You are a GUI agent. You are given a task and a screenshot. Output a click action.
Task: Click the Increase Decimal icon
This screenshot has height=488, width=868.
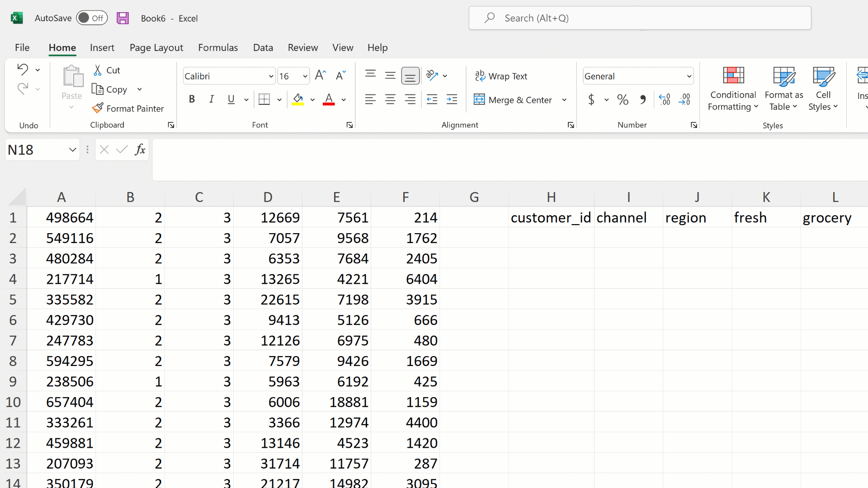pos(665,99)
